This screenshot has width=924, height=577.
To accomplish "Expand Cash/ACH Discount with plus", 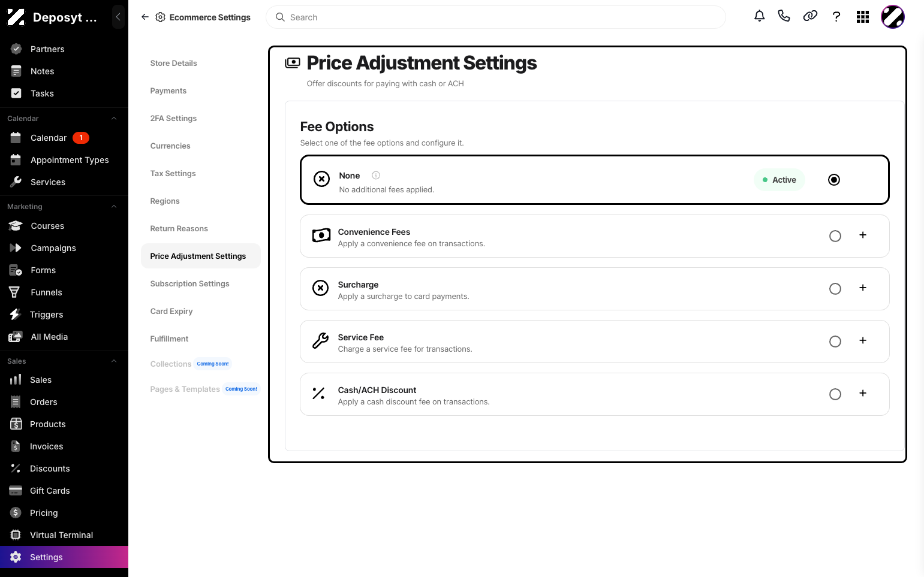I will tap(863, 394).
